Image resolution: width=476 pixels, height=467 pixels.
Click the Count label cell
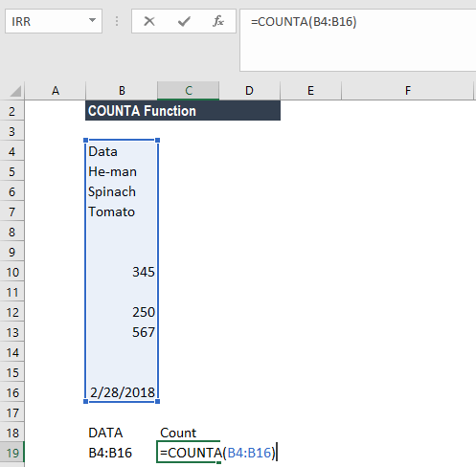point(189,433)
